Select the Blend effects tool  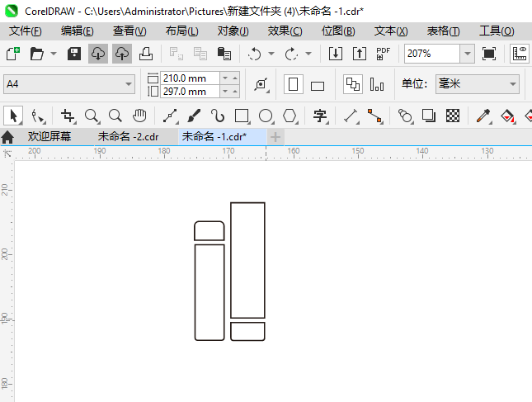click(405, 116)
